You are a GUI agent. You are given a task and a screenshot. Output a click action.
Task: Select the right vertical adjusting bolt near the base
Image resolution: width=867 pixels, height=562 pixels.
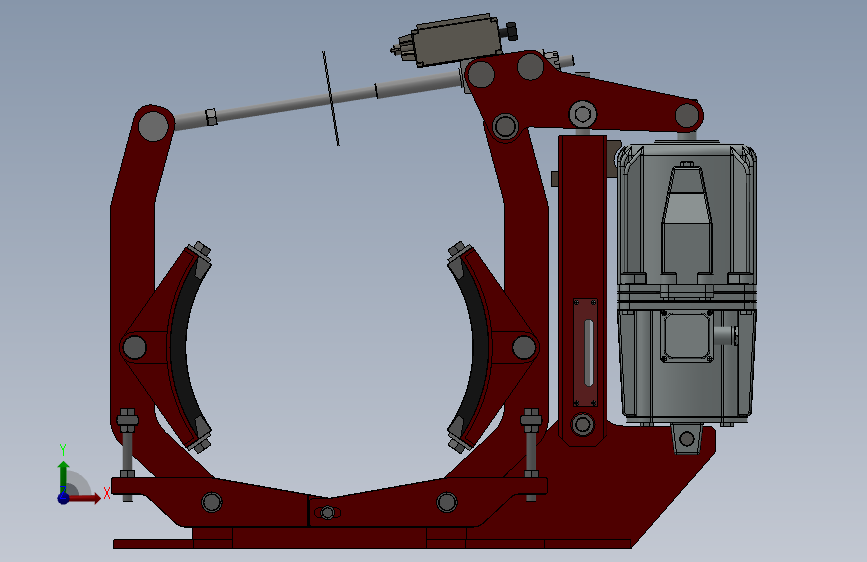(x=531, y=455)
